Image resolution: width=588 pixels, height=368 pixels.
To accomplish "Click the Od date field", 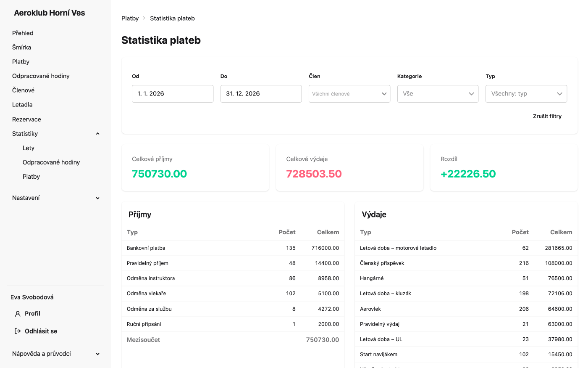I will pos(173,94).
